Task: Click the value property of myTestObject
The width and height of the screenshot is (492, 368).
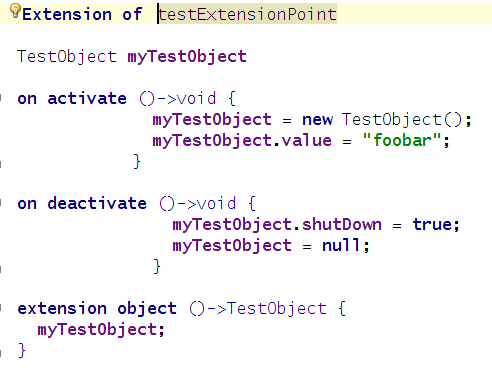Action: 307,140
